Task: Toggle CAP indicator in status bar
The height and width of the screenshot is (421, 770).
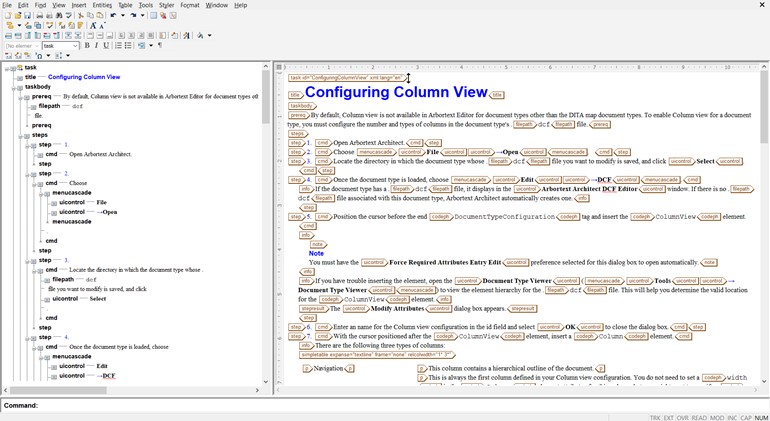Action: 746,418
